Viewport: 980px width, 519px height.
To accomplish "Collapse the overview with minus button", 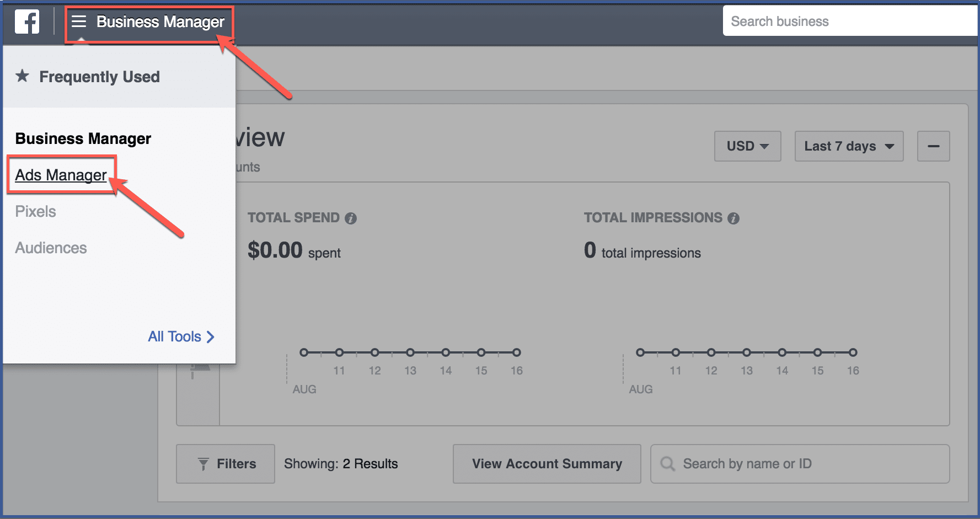I will pos(933,146).
